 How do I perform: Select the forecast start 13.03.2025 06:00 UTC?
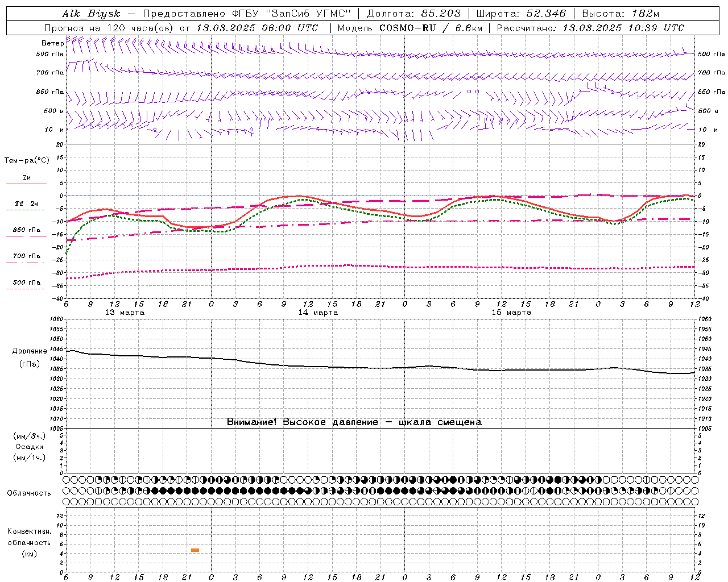click(x=257, y=28)
